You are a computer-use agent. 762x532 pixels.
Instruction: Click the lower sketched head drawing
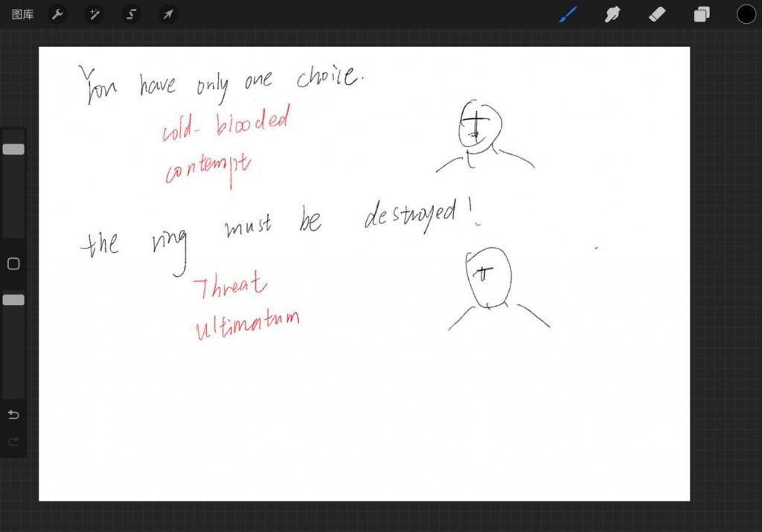[490, 278]
